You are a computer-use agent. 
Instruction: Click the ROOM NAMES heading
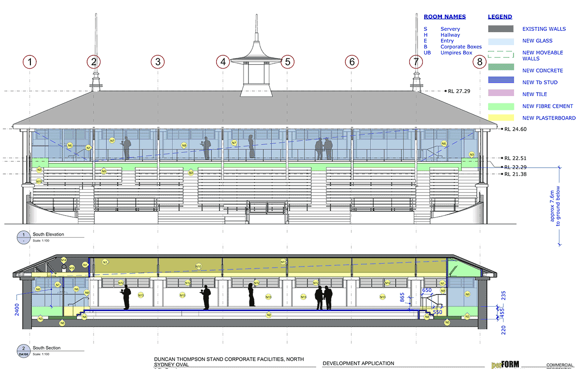pyautogui.click(x=445, y=17)
